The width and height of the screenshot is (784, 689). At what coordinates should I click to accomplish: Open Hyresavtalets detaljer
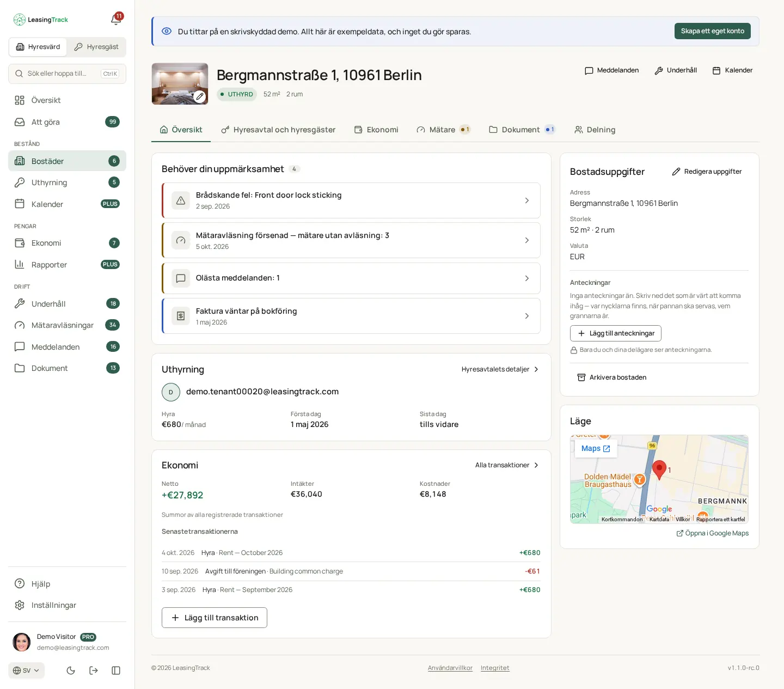point(500,369)
